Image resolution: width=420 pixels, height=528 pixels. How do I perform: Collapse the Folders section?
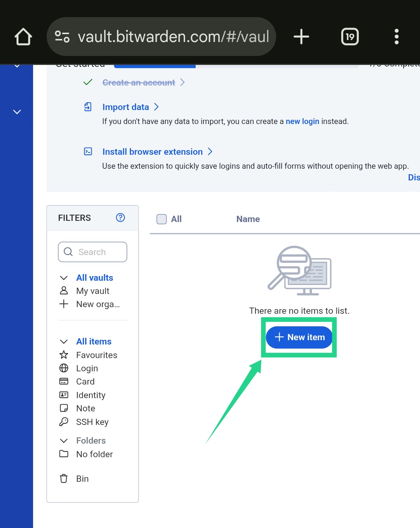64,441
